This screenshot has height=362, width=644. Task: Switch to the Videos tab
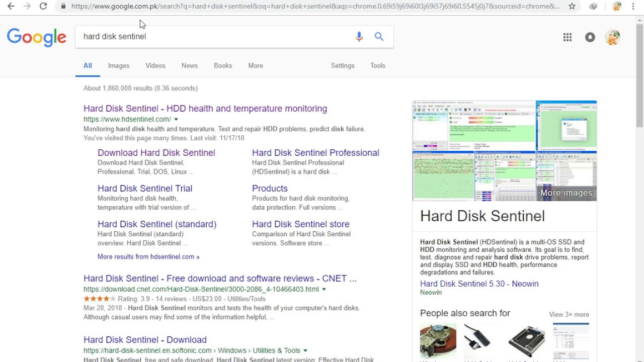[155, 65]
